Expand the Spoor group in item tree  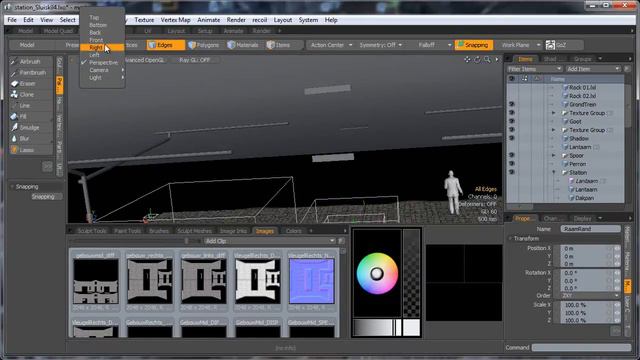(x=553, y=156)
